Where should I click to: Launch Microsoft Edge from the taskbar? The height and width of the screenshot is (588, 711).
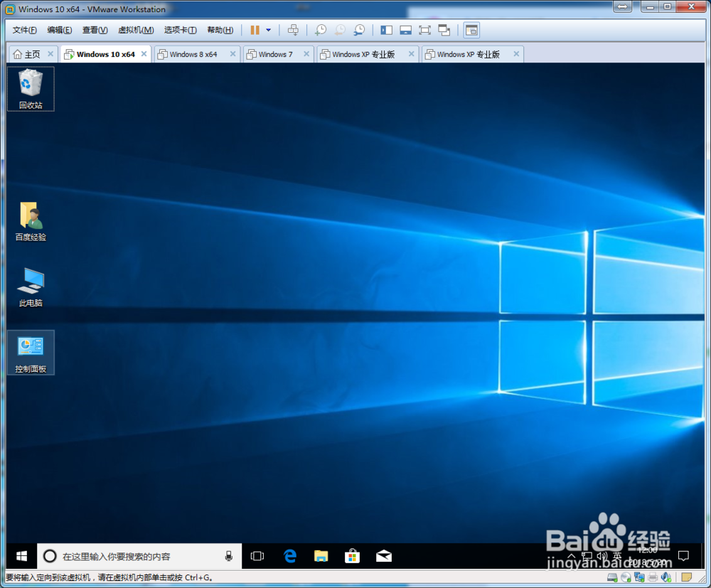coord(290,556)
